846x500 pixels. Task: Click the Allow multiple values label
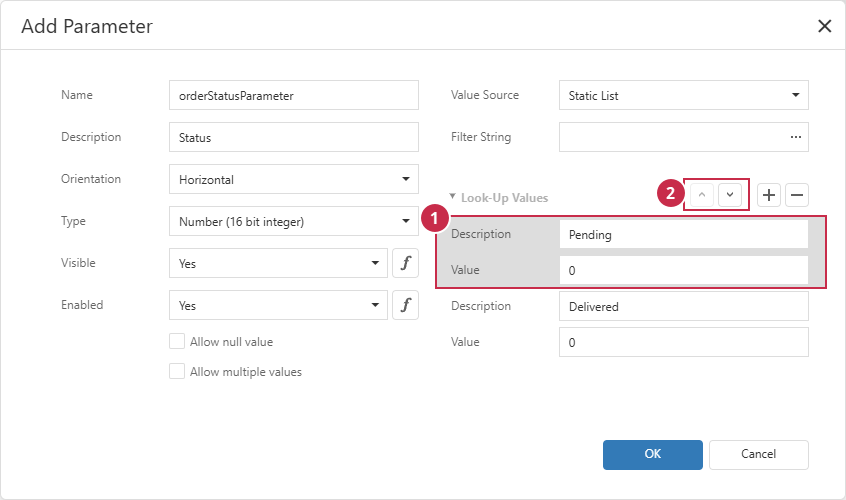(x=245, y=372)
